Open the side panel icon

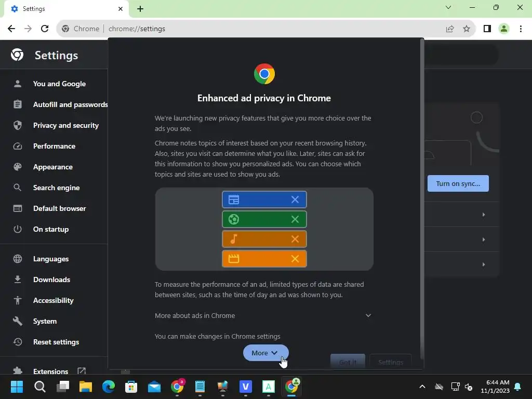487,29
